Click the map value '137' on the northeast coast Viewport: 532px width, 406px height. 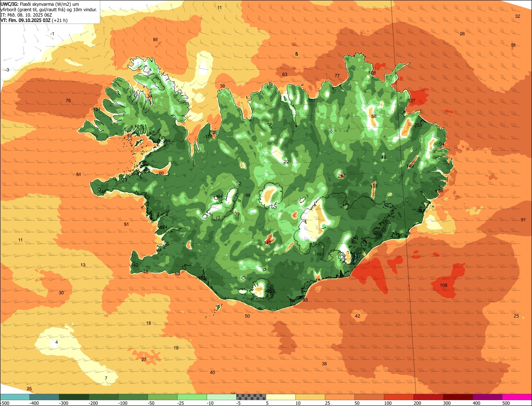click(412, 101)
